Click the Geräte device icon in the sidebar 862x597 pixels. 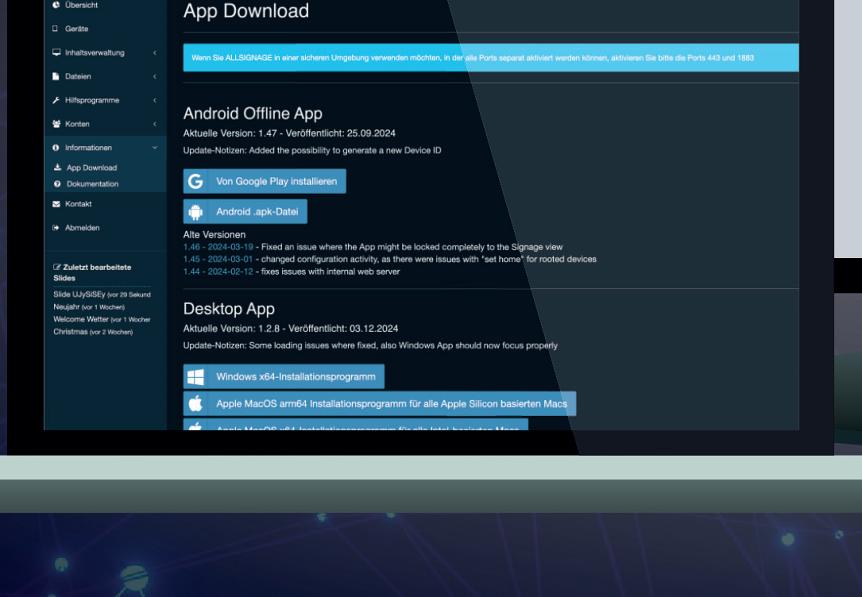(55, 29)
